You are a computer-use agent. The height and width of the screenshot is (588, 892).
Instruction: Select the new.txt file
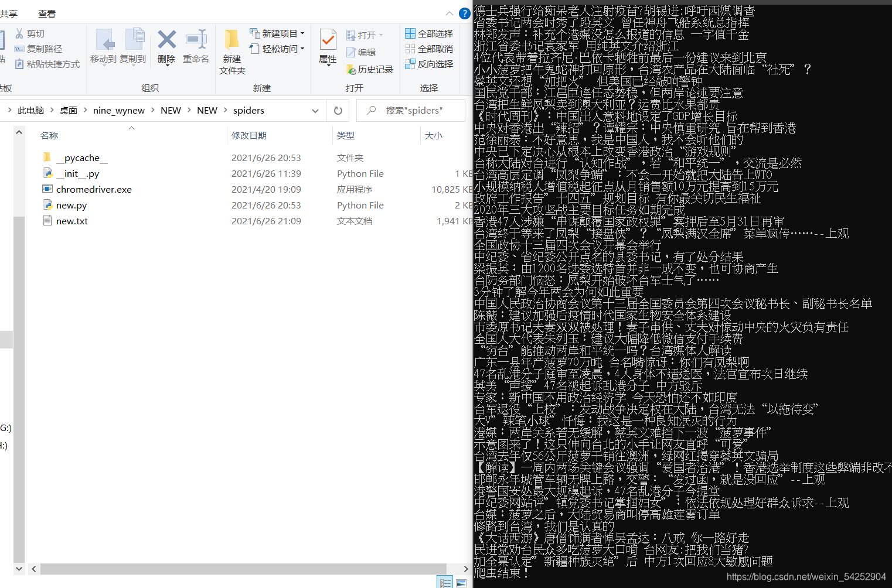[x=72, y=221]
